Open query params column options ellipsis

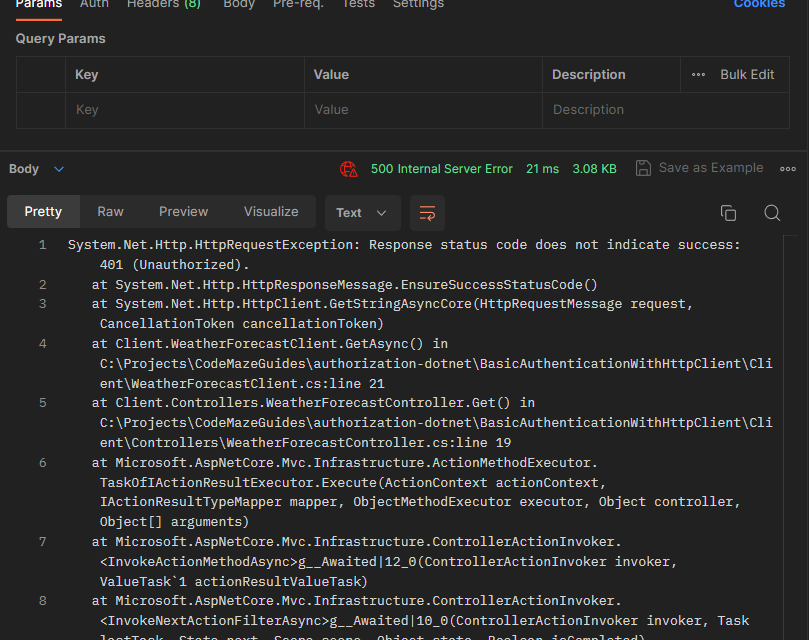tap(698, 75)
